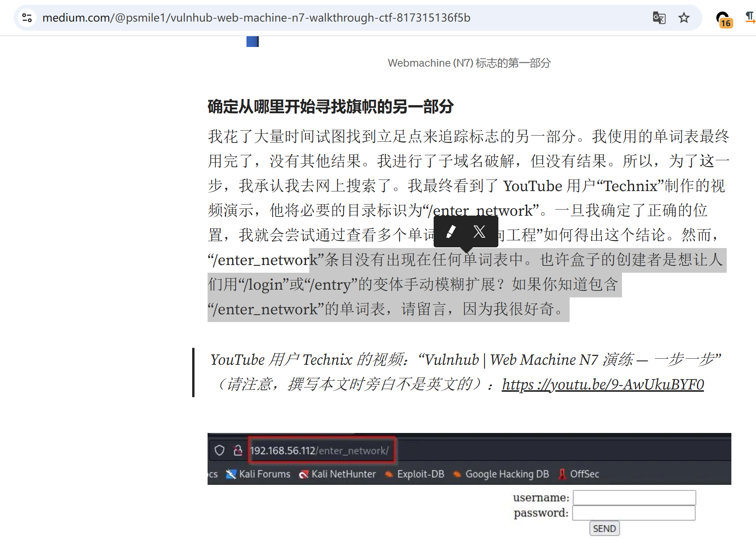Click the password input field
The image size is (756, 552).
pos(634,513)
